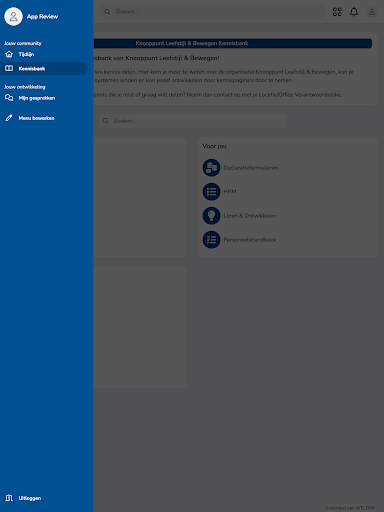Click the HRM list icon
Image resolution: width=384 pixels, height=512 pixels.
[x=211, y=192]
